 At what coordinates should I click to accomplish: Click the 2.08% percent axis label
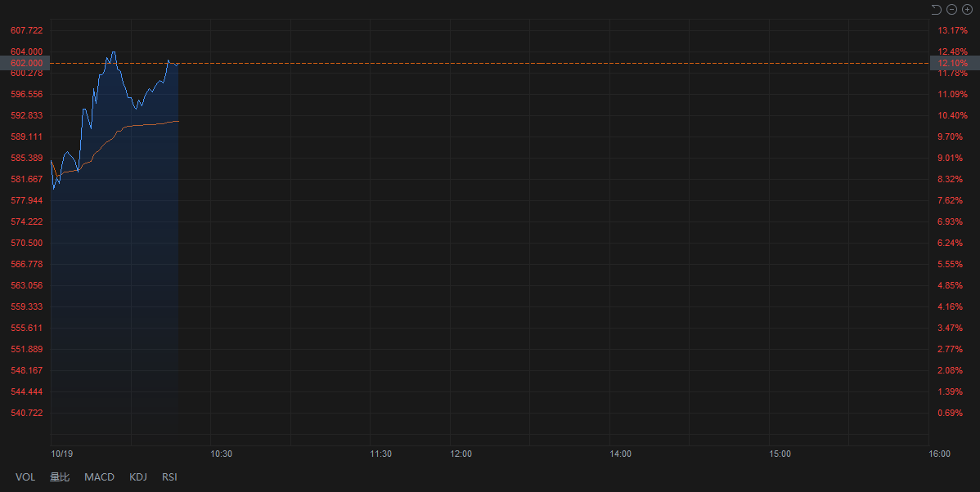[x=950, y=370]
